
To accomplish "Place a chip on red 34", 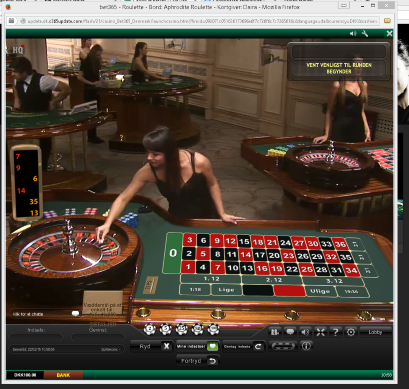I will click(x=352, y=270).
